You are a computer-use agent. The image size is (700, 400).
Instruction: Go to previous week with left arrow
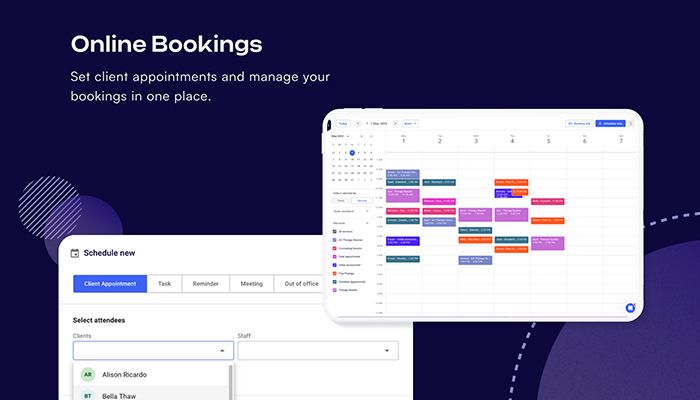pos(358,124)
